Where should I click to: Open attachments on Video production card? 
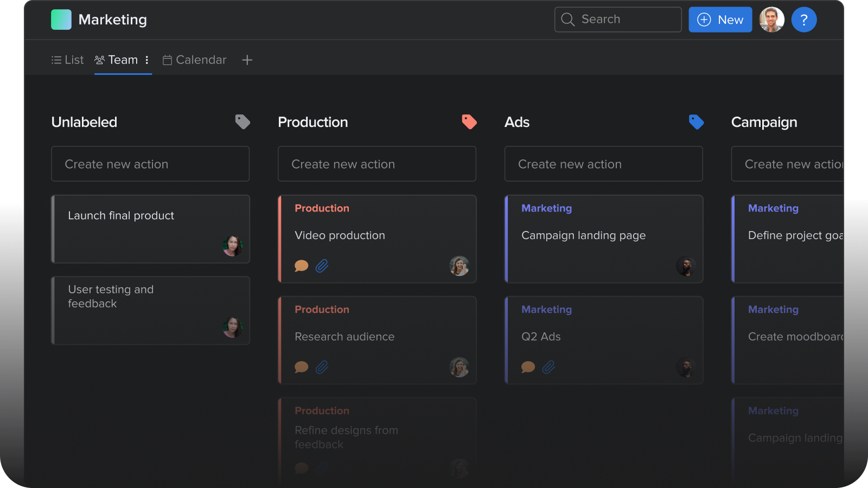coord(322,266)
